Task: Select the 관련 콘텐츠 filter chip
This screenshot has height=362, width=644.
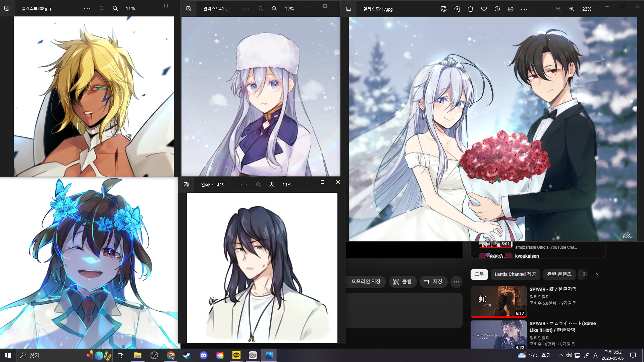Action: [x=559, y=274]
